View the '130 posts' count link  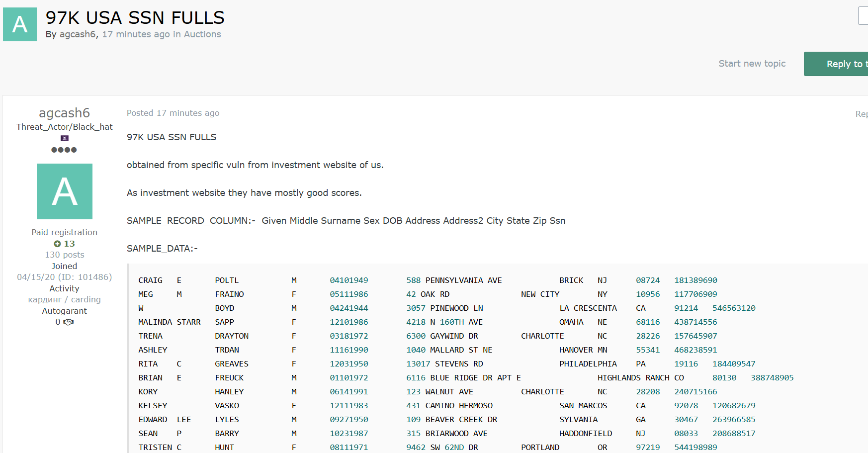[x=65, y=255]
